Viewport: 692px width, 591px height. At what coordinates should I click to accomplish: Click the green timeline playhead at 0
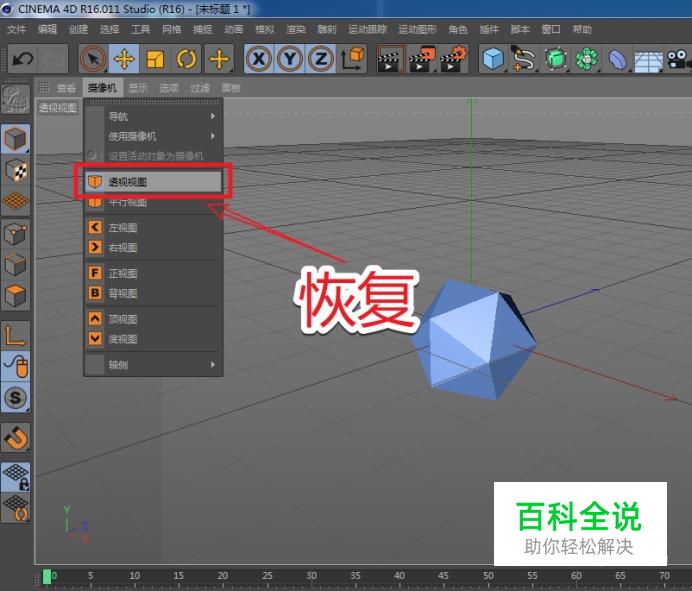pyautogui.click(x=46, y=577)
